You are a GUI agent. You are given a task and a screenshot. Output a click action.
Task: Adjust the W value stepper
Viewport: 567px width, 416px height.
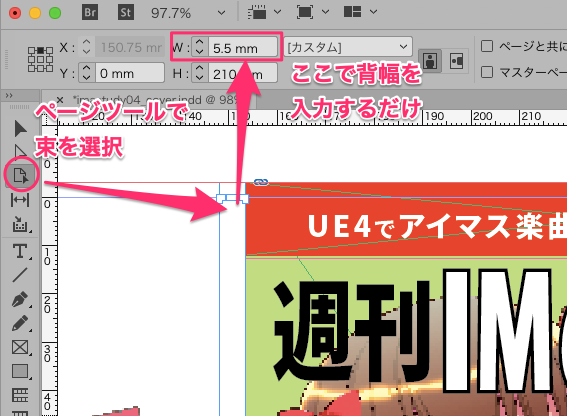[200, 47]
